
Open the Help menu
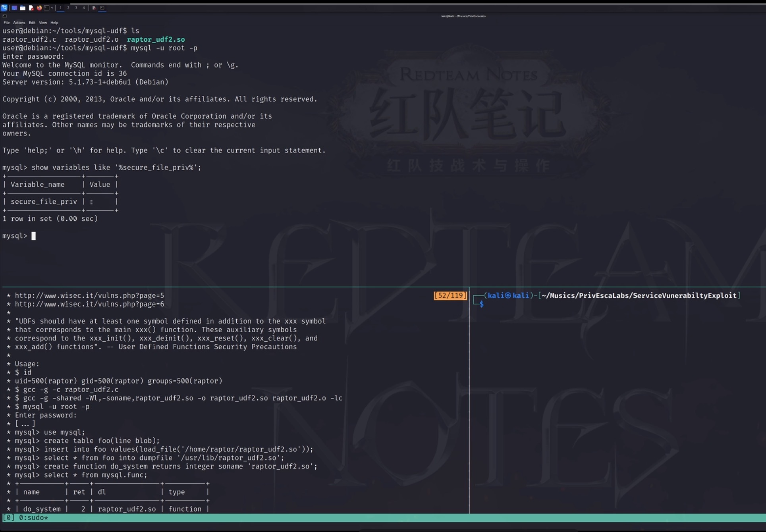tap(54, 23)
